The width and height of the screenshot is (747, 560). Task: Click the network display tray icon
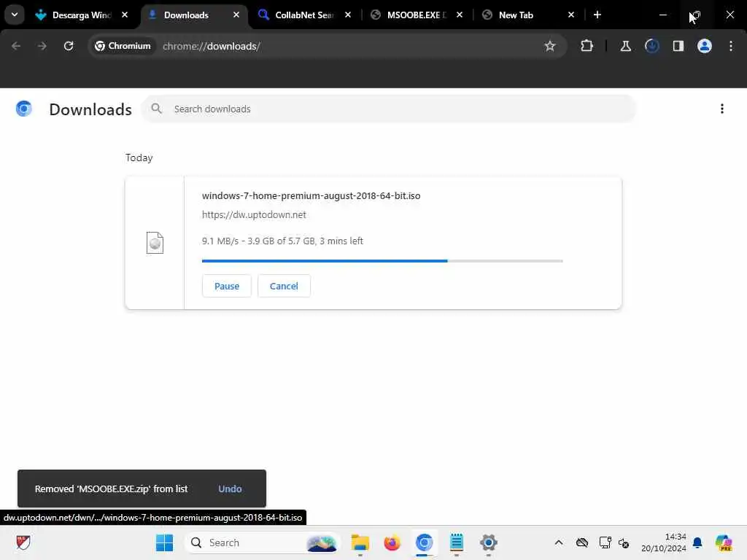[605, 542]
